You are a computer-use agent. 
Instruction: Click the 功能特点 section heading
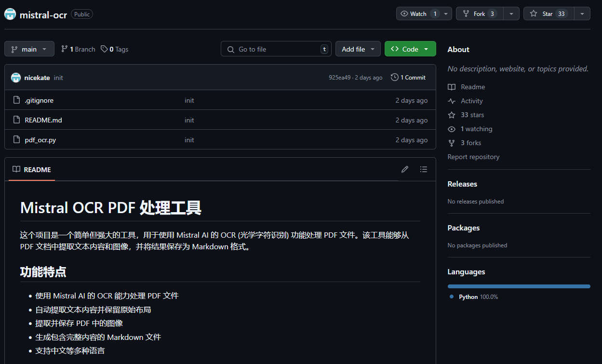point(43,271)
